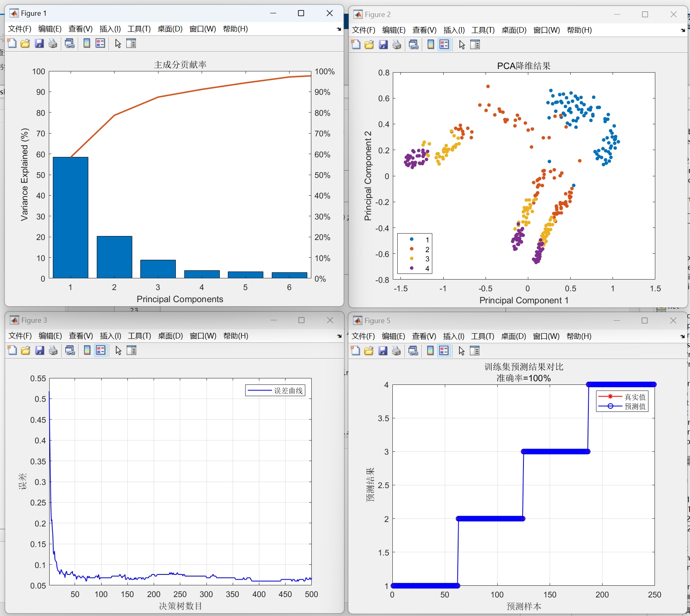Link plot icon in Figure 5
Viewport: 690px width, 616px height.
tap(413, 351)
